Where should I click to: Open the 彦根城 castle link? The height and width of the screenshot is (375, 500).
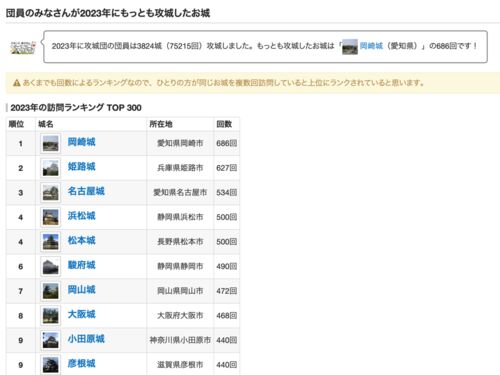click(x=81, y=364)
